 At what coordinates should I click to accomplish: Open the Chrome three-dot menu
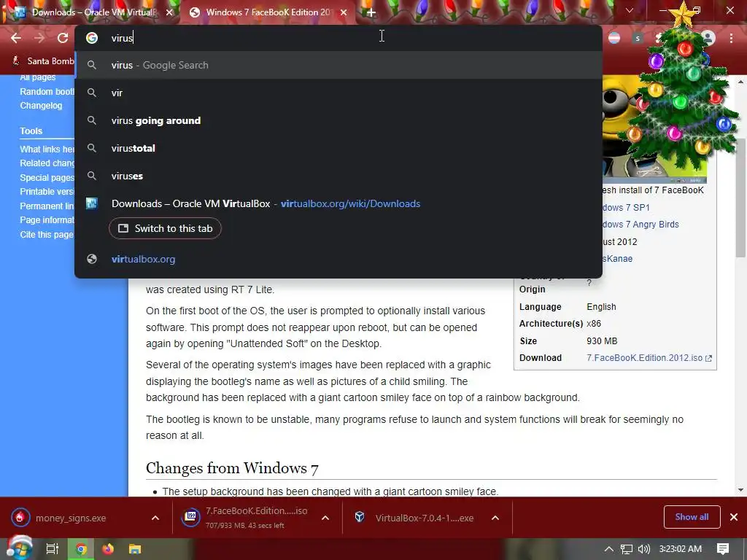pos(731,38)
